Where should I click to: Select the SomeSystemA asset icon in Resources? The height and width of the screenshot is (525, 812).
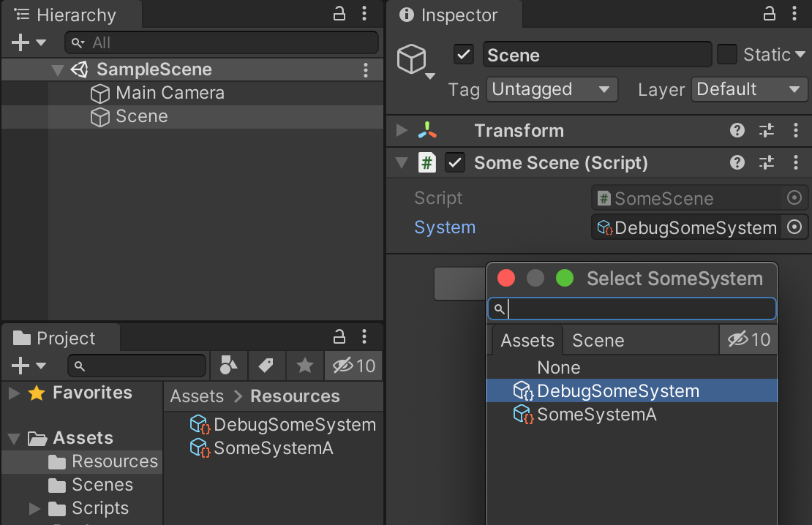(199, 447)
